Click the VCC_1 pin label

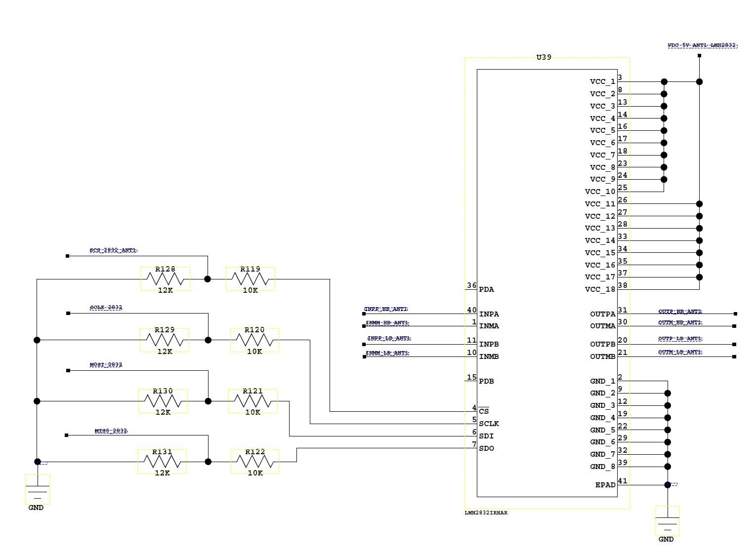pyautogui.click(x=603, y=81)
